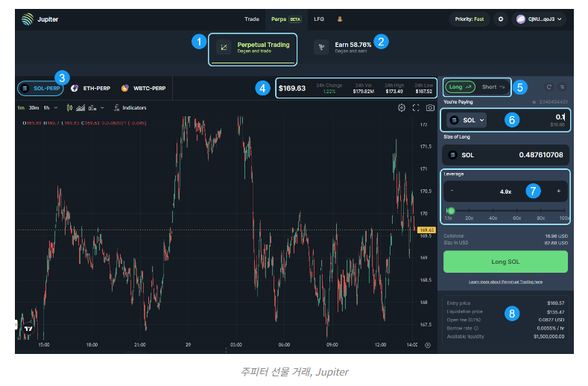Select the 1m timeframe
588x386 pixels.
pos(21,108)
